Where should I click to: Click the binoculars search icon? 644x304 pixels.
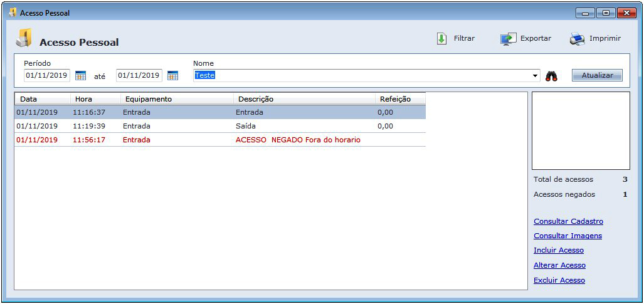click(551, 76)
